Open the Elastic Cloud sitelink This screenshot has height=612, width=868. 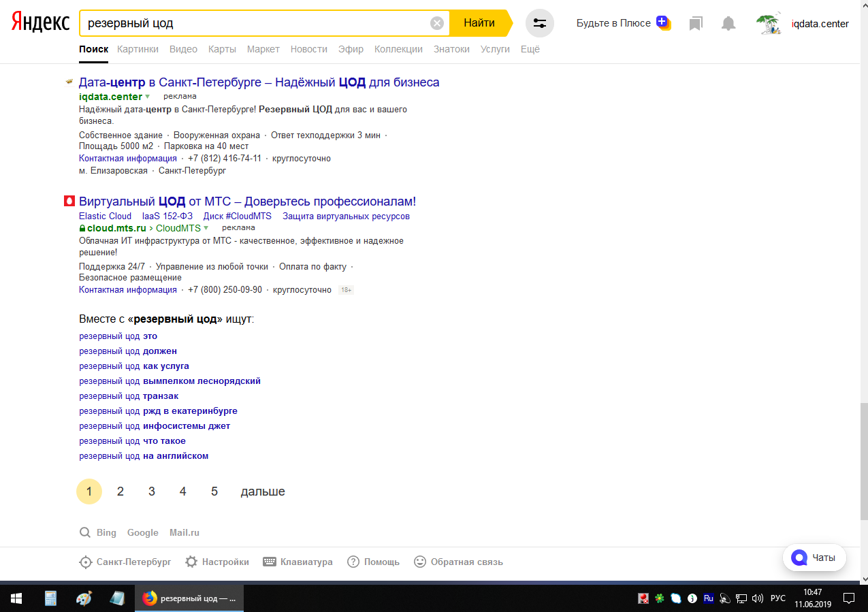click(105, 216)
